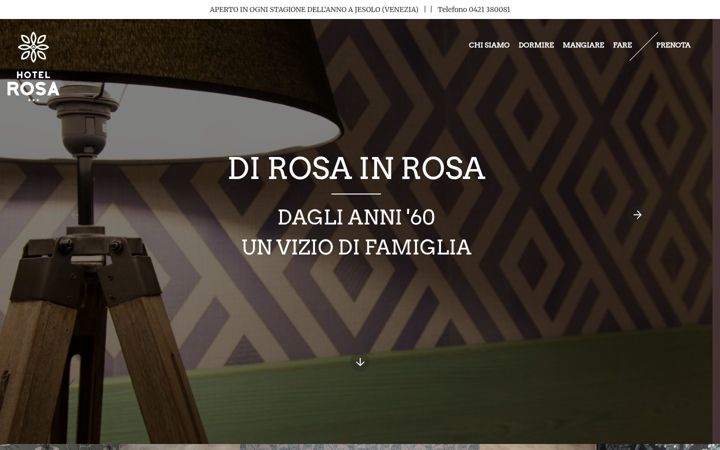Call the phone number 0421 380081
The width and height of the screenshot is (720, 450).
[473, 9]
